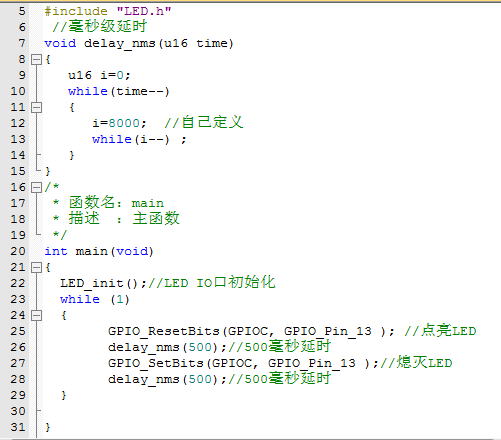This screenshot has height=440, width=501.
Task: Click the i=8000; assignment
Action: (x=119, y=123)
